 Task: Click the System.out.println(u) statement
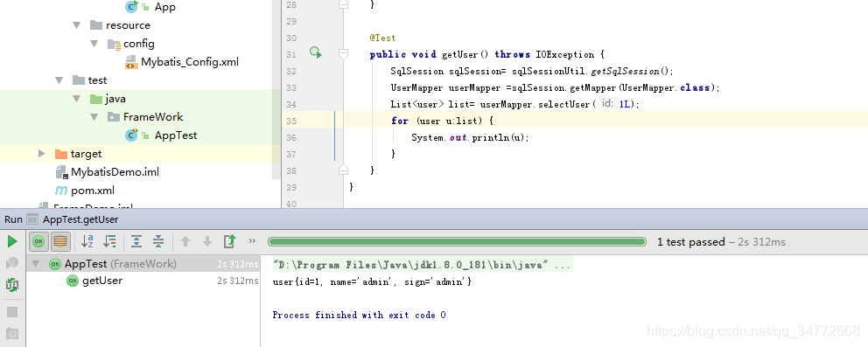click(471, 137)
